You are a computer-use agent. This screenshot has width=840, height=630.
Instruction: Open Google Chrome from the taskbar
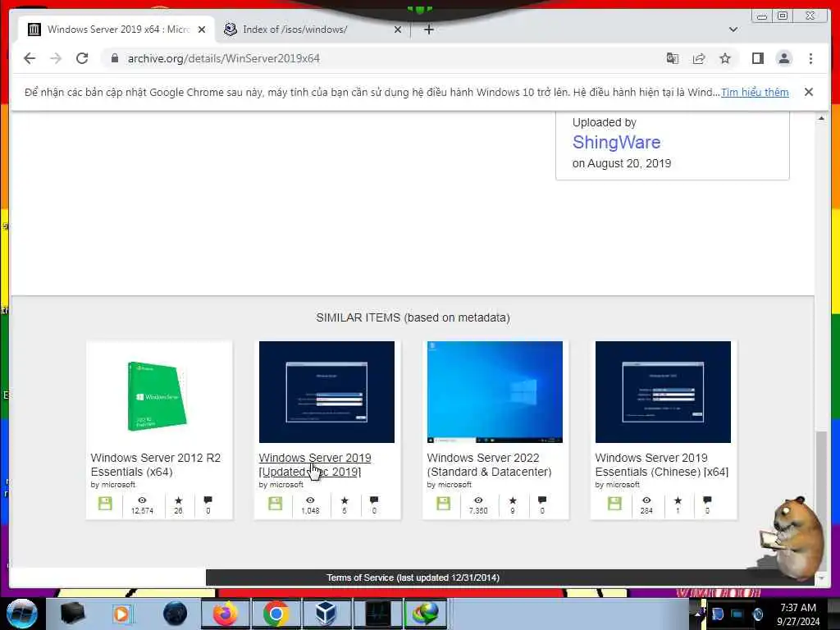pyautogui.click(x=276, y=614)
